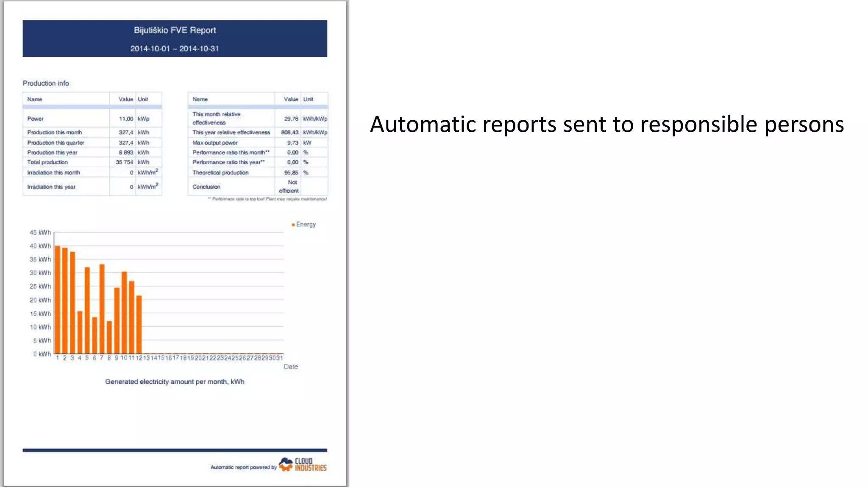Click the 'Irradiation this year' row label
This screenshot has width=868, height=488.
(51, 187)
